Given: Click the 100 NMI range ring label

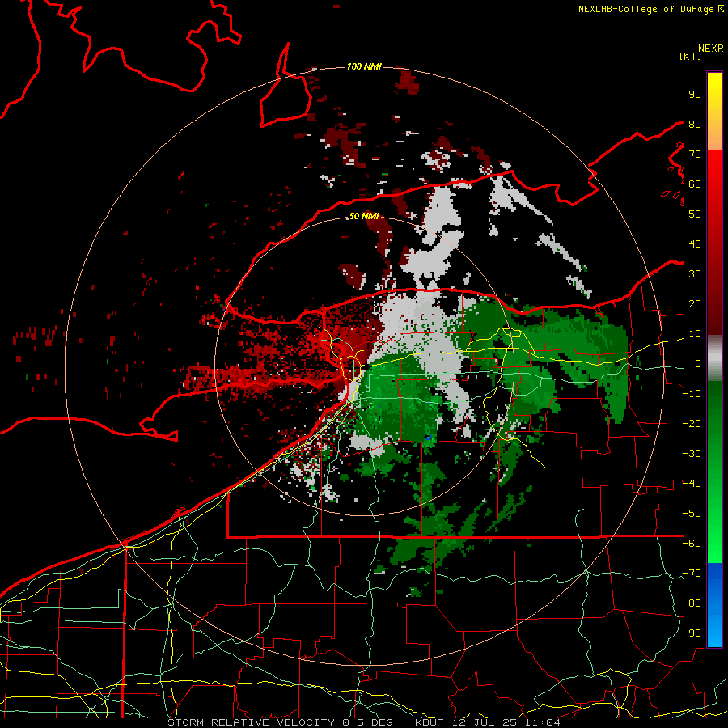Looking at the screenshot, I should [363, 66].
